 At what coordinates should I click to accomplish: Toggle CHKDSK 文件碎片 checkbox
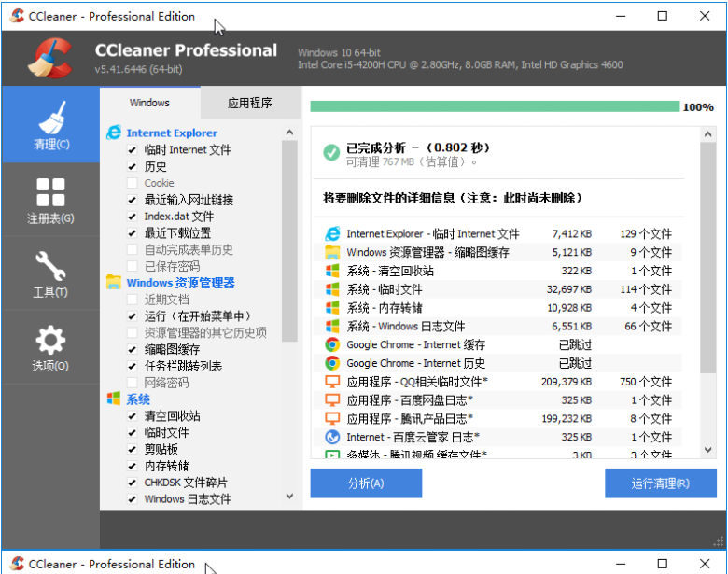point(133,483)
